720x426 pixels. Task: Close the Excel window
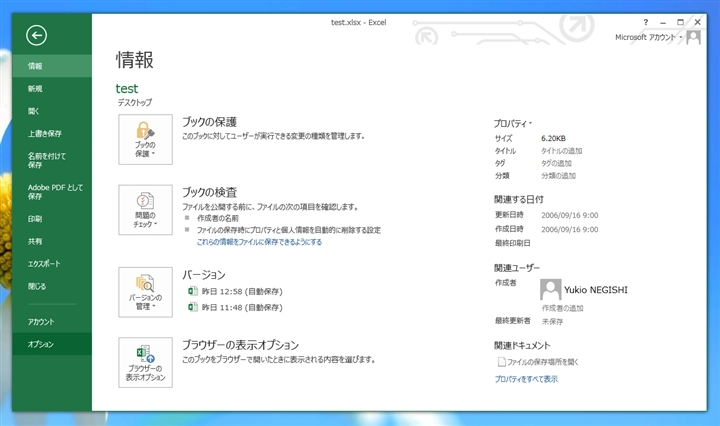698,22
